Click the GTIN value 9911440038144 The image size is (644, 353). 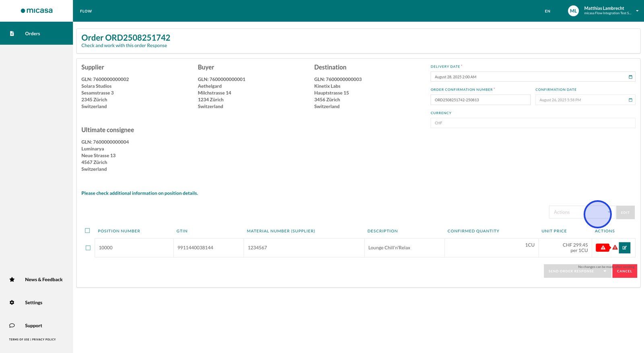pyautogui.click(x=195, y=248)
